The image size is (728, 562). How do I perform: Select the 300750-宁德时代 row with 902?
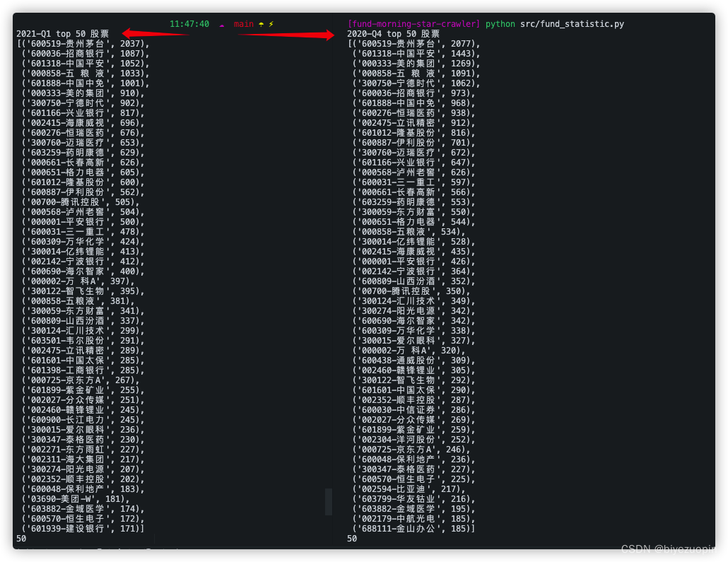click(83, 103)
